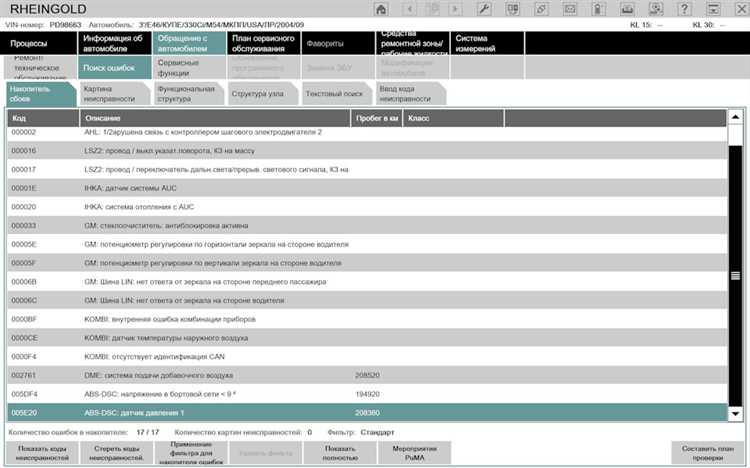750x468 pixels.
Task: Select fault row 0000BF KOMBI
Action: (367, 319)
